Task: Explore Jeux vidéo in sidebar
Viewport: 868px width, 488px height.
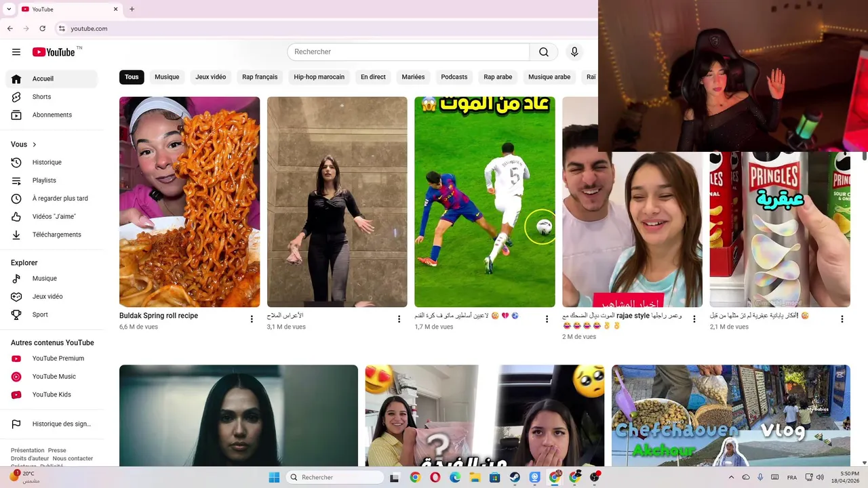Action: click(x=52, y=297)
